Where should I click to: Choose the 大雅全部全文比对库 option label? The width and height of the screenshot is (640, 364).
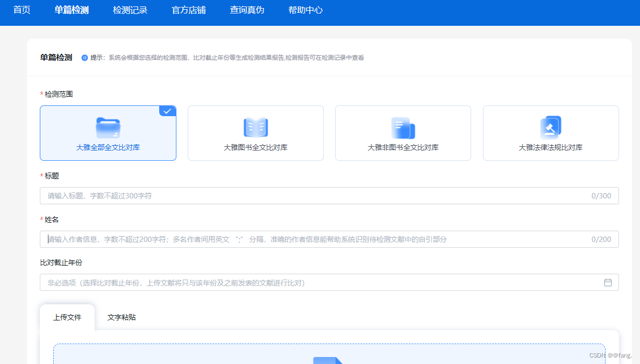pyautogui.click(x=108, y=147)
